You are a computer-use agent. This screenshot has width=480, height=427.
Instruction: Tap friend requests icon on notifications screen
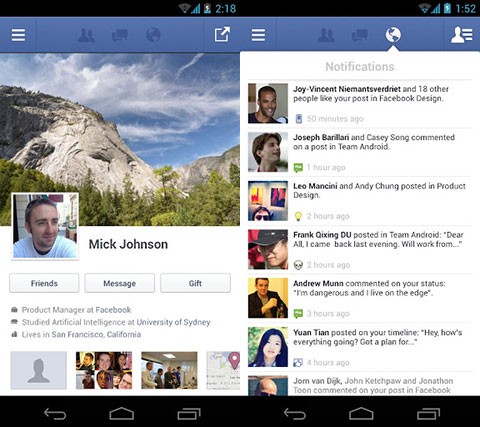[326, 35]
